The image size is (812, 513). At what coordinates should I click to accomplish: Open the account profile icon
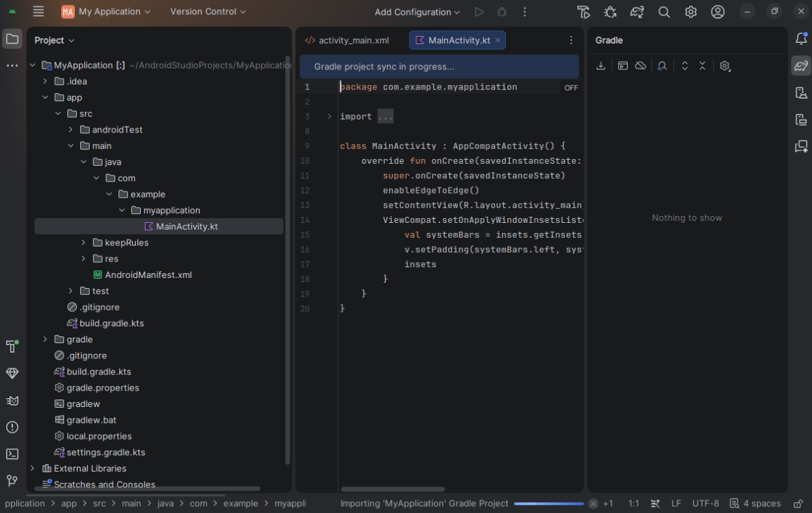tap(717, 12)
